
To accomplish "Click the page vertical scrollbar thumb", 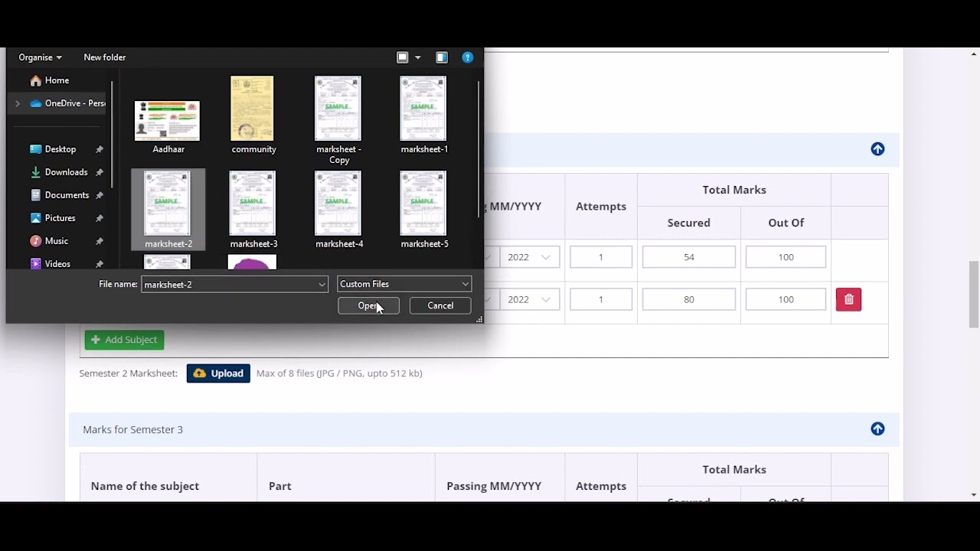I will (974, 295).
